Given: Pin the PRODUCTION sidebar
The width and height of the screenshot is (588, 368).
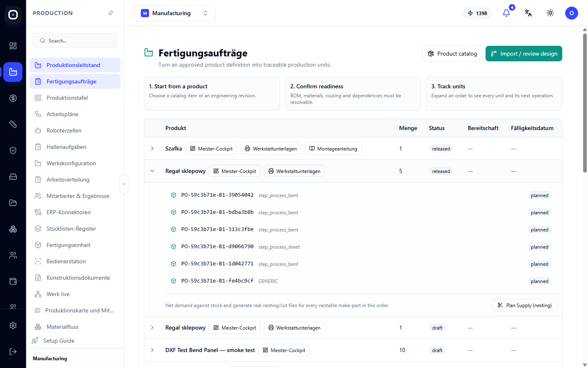Looking at the screenshot, I should 111,13.
